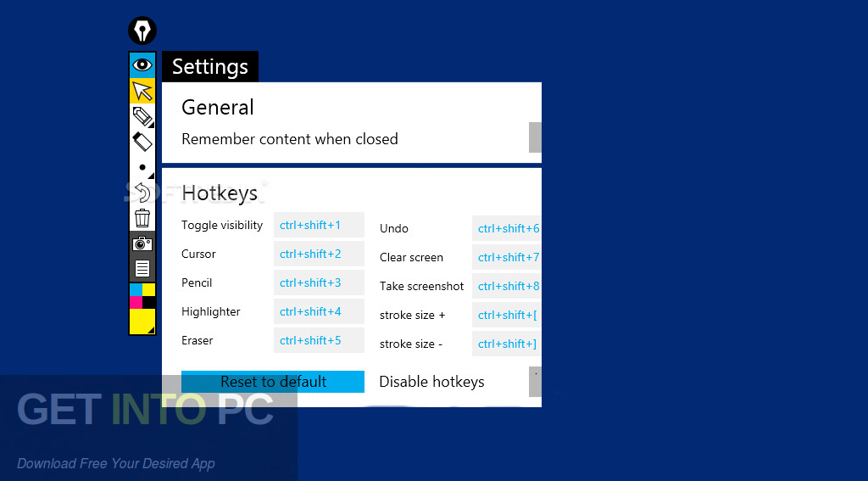This screenshot has width=868, height=481.
Task: Edit the stroke size + hotkey field
Action: 507,315
